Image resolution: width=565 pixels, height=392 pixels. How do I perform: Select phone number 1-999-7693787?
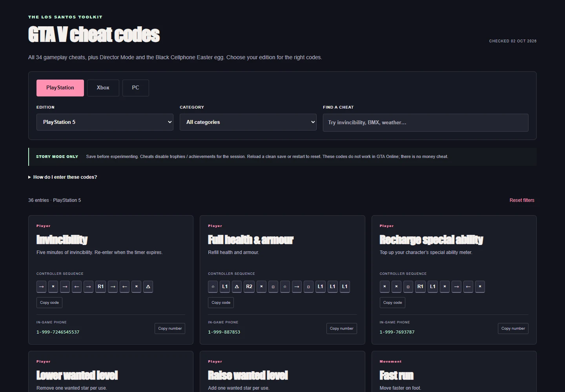tap(397, 332)
